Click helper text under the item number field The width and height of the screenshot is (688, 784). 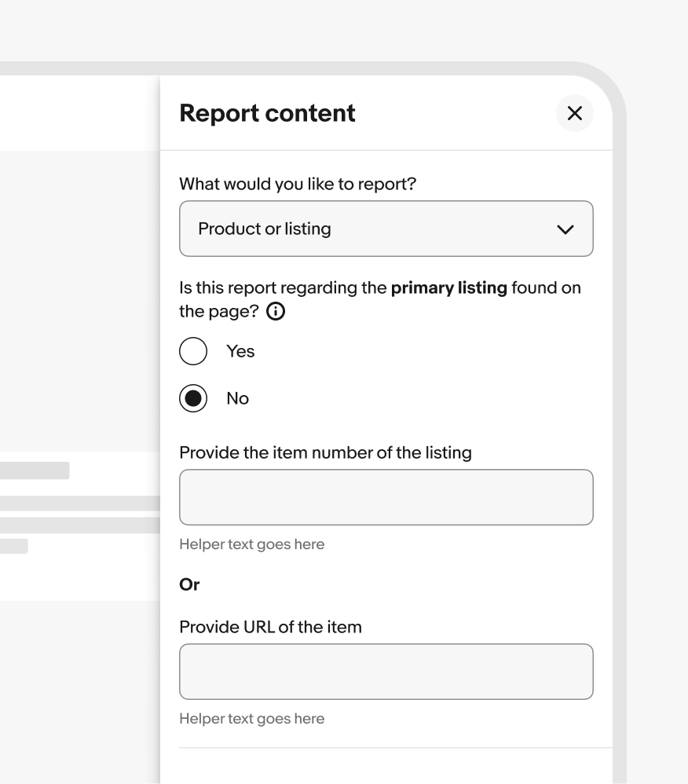click(x=251, y=544)
